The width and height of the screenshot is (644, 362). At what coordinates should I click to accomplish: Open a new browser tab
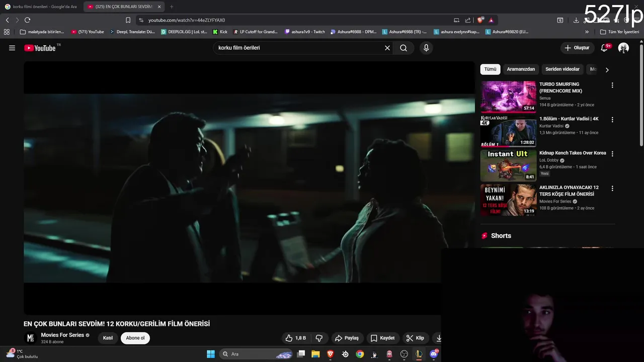click(x=172, y=7)
